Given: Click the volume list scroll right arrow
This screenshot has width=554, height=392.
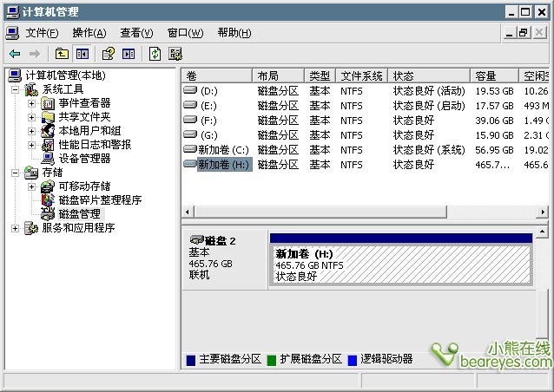Looking at the screenshot, I should pyautogui.click(x=543, y=212).
